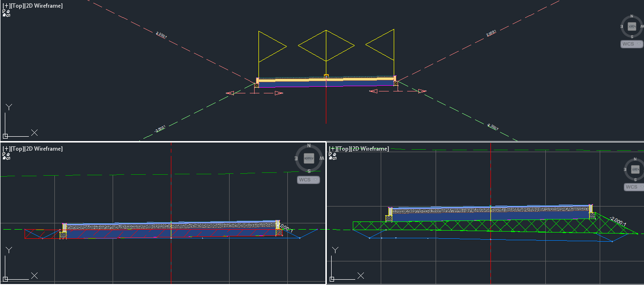Open the WCS dropdown in the bottom-right viewport
644x285 pixels.
point(633,187)
